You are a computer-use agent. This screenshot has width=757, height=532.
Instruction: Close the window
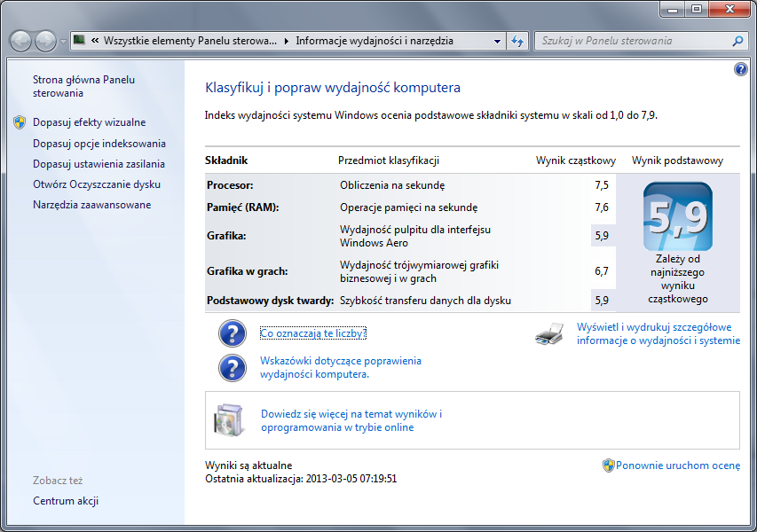point(729,9)
